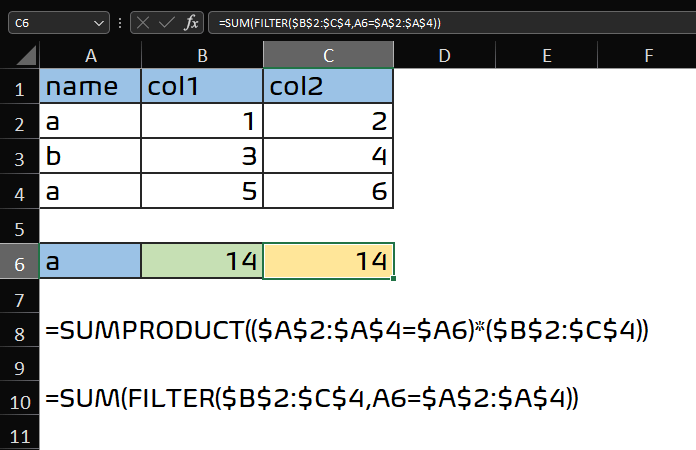
Task: Click cell A3 containing 'b'
Action: pyautogui.click(x=90, y=156)
